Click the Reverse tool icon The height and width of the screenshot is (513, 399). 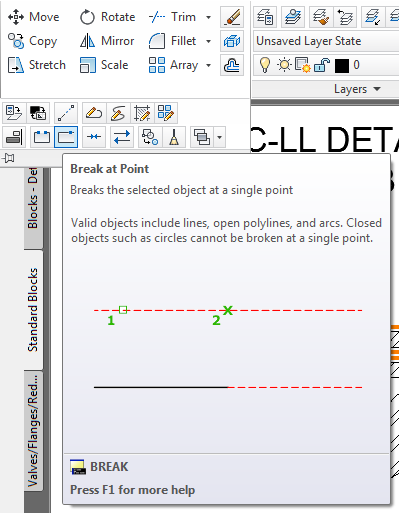[122, 137]
